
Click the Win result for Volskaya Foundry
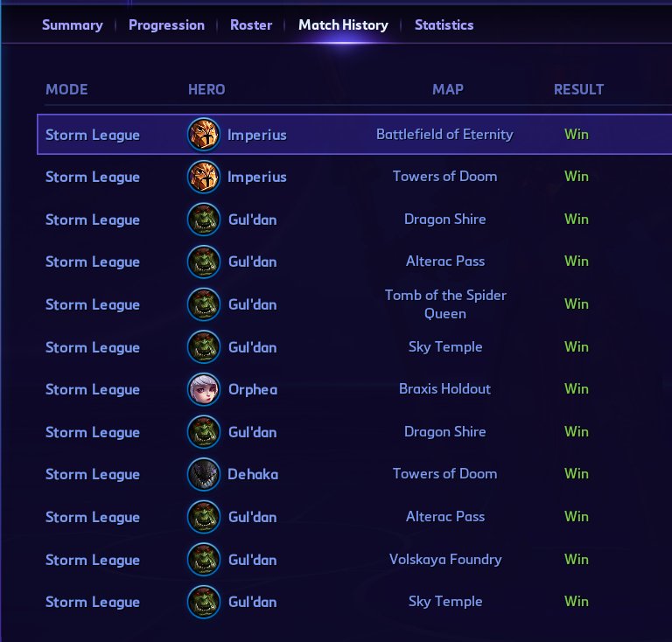tap(577, 560)
